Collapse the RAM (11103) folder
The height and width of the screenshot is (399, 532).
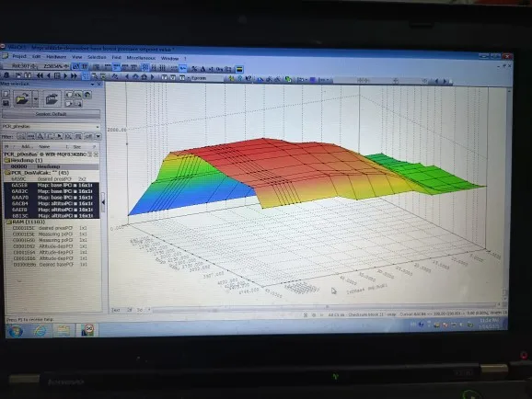click(x=8, y=222)
